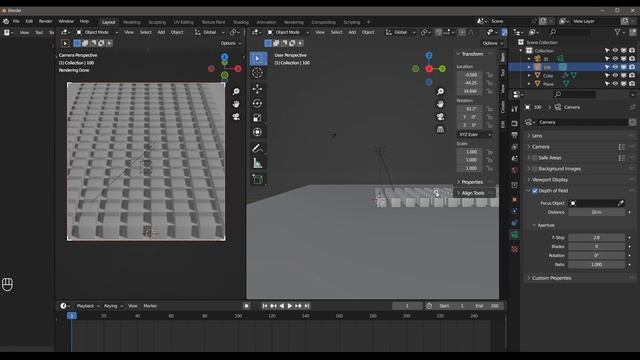The image size is (640, 360).
Task: Switch to the Modeling workspace tab
Action: tap(132, 22)
